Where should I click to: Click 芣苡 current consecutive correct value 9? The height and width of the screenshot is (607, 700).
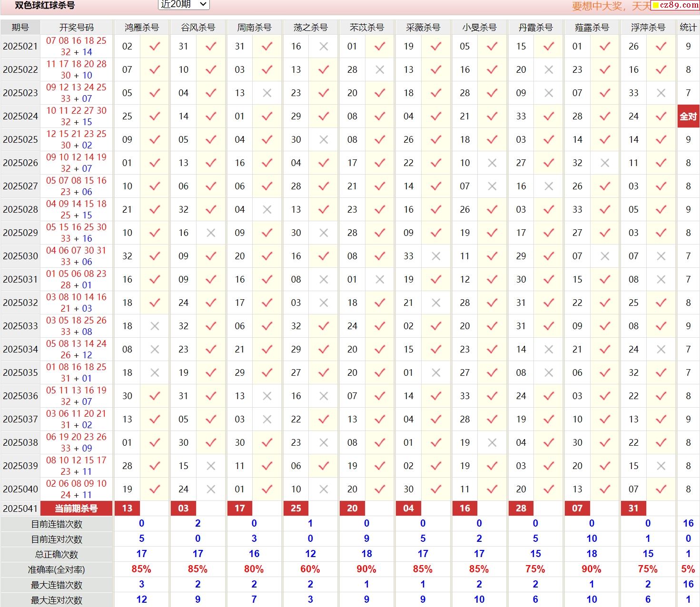366,538
